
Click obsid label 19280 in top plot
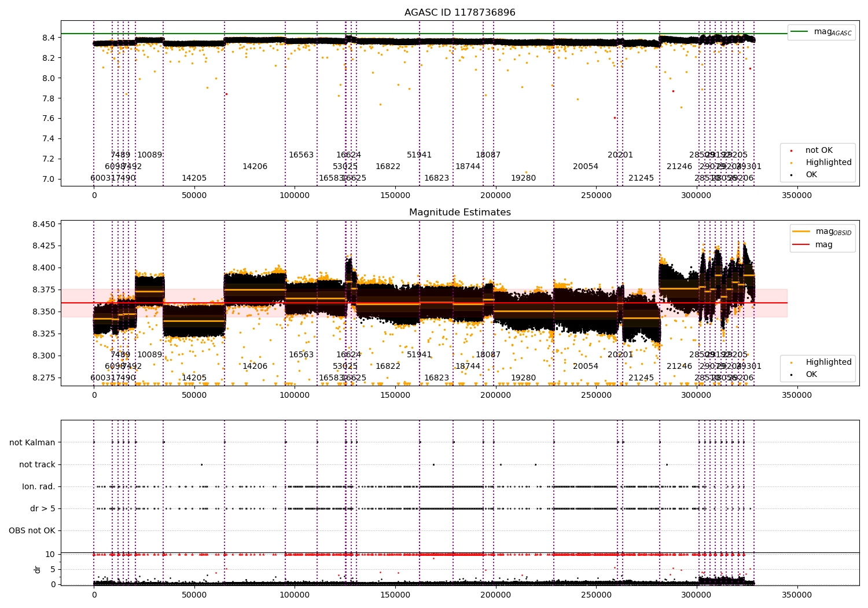pyautogui.click(x=524, y=178)
